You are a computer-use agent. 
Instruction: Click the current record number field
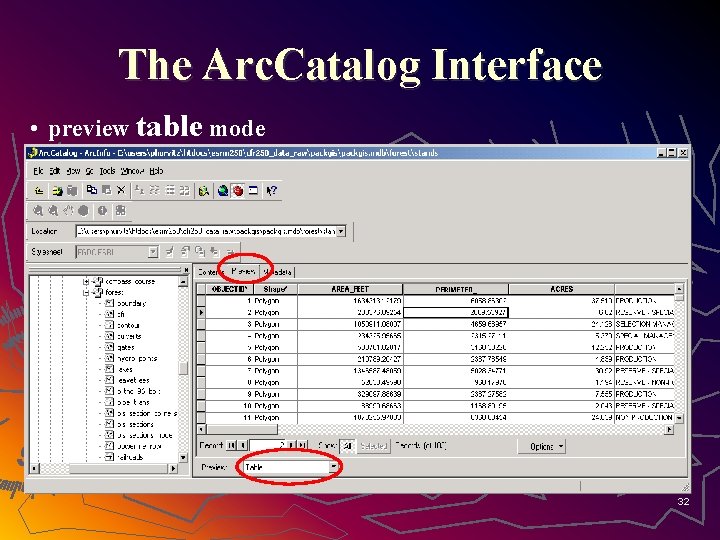tap(267, 445)
